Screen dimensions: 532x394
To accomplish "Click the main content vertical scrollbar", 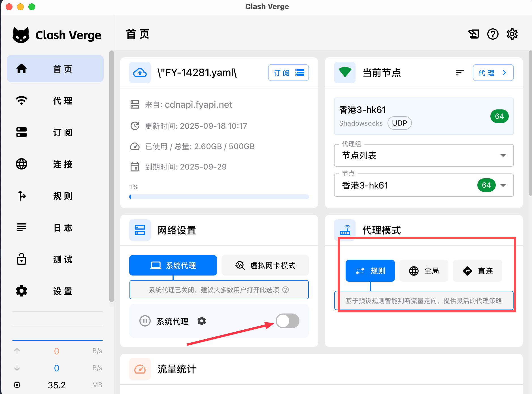I will [530, 123].
